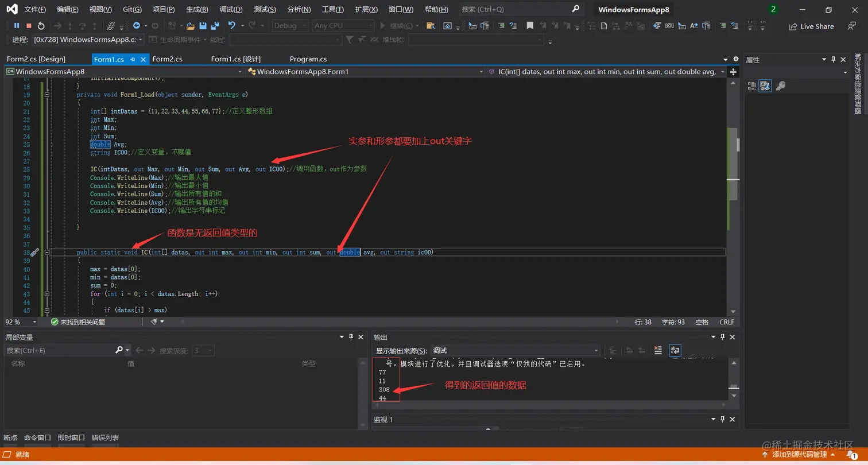The width and height of the screenshot is (868, 465).
Task: Open the WindowsFormsApp8 project scope dropdown
Action: coord(125,72)
